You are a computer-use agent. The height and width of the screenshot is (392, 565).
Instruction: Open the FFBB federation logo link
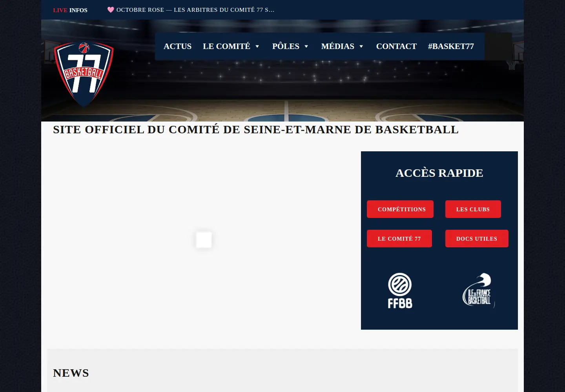pos(400,290)
